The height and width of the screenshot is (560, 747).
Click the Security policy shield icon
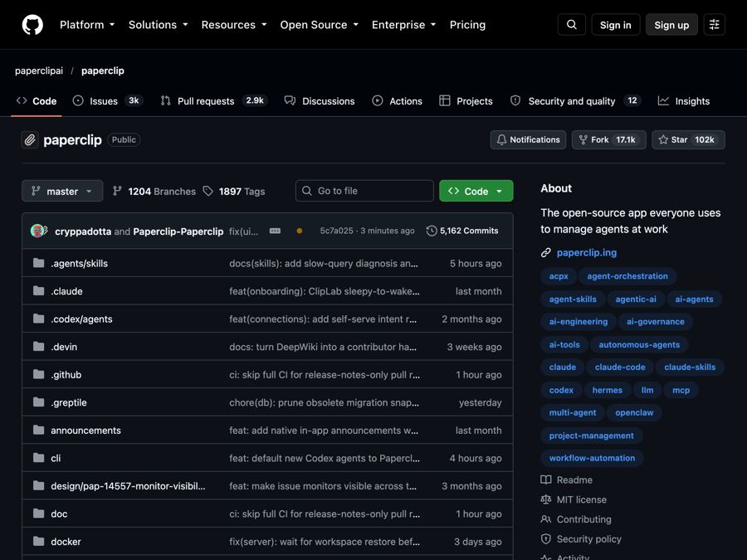pos(546,539)
